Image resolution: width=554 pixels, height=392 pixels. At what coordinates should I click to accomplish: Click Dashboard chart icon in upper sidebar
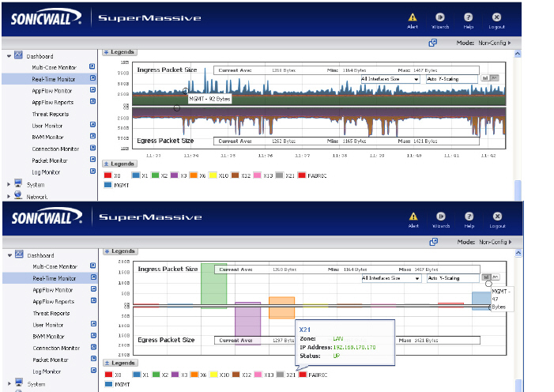tap(18, 55)
